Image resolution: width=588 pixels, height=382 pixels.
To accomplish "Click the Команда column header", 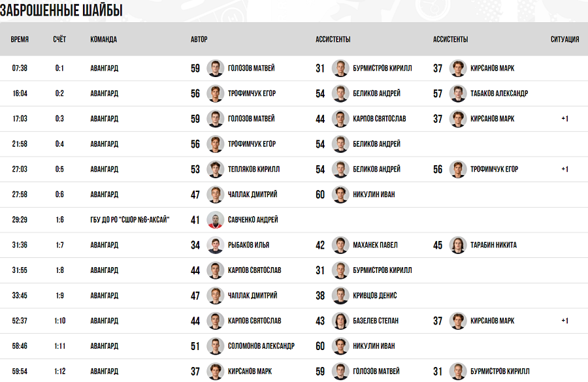I will click(x=104, y=39).
